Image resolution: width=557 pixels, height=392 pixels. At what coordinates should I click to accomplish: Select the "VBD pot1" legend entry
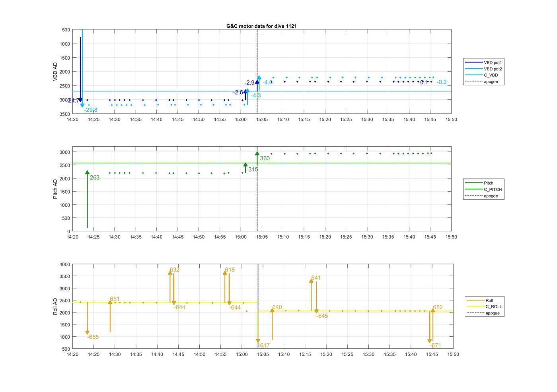(484, 62)
